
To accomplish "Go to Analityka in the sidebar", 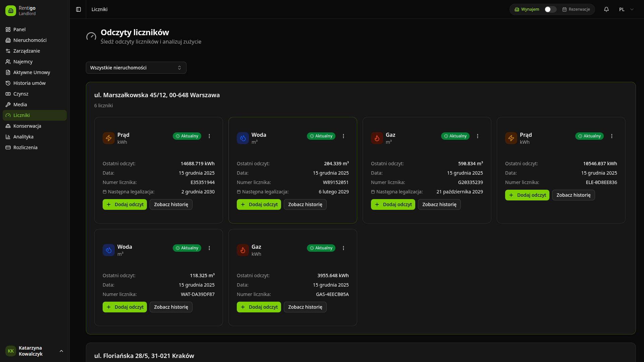I will pos(23,137).
